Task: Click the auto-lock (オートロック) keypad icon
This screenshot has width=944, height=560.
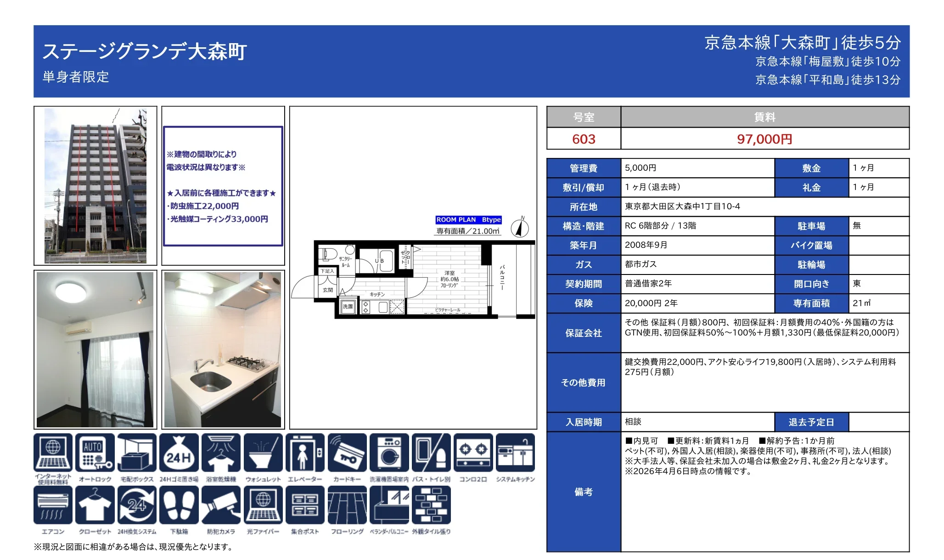Action: coord(95,453)
